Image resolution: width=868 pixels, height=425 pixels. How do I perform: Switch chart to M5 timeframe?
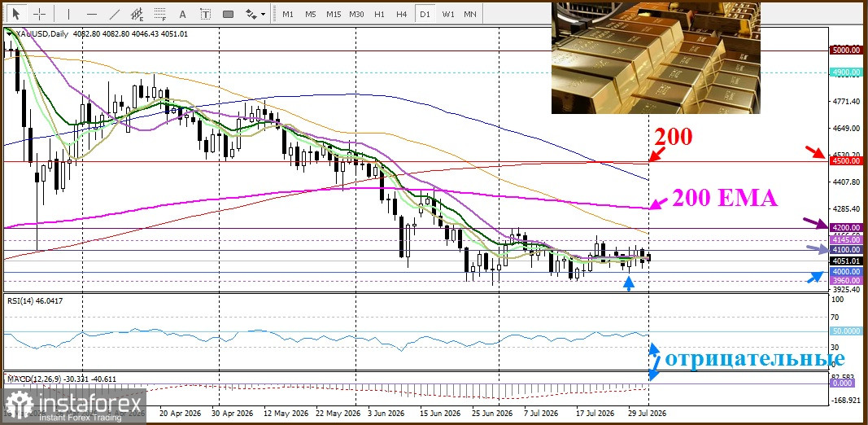click(x=311, y=14)
